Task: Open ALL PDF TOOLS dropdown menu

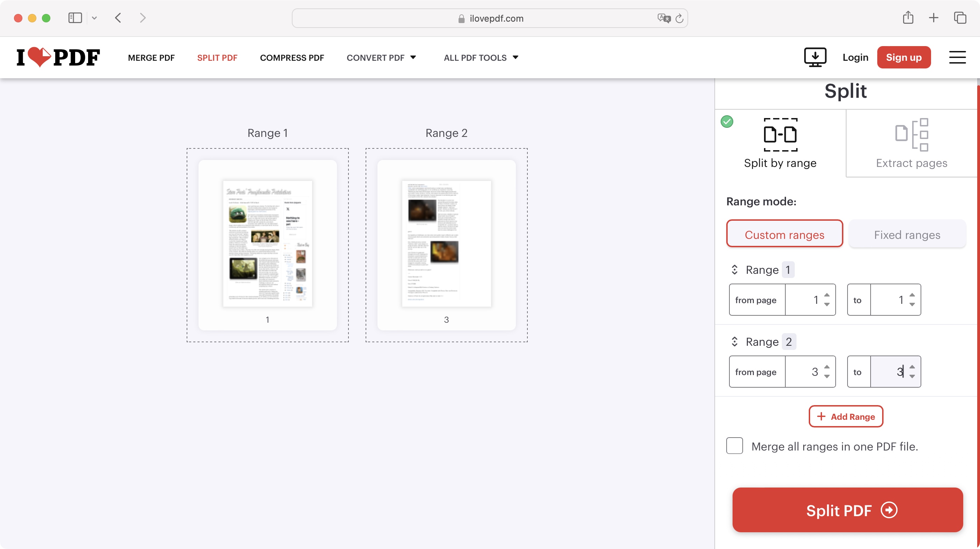Action: pos(481,57)
